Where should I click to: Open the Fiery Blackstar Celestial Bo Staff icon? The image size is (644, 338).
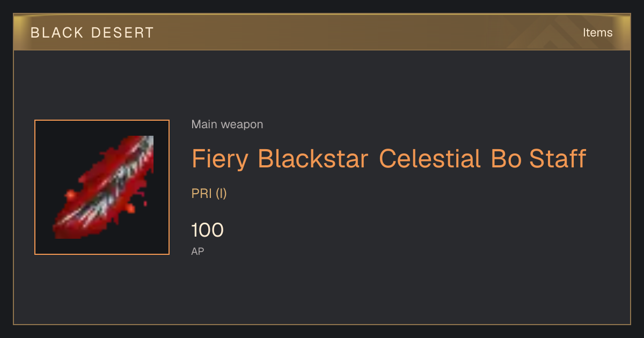coord(102,187)
